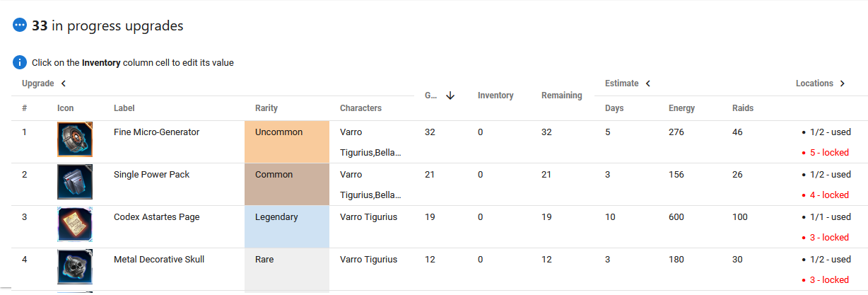Click the Metal Decorative Skull icon
The height and width of the screenshot is (295, 868).
tap(75, 267)
